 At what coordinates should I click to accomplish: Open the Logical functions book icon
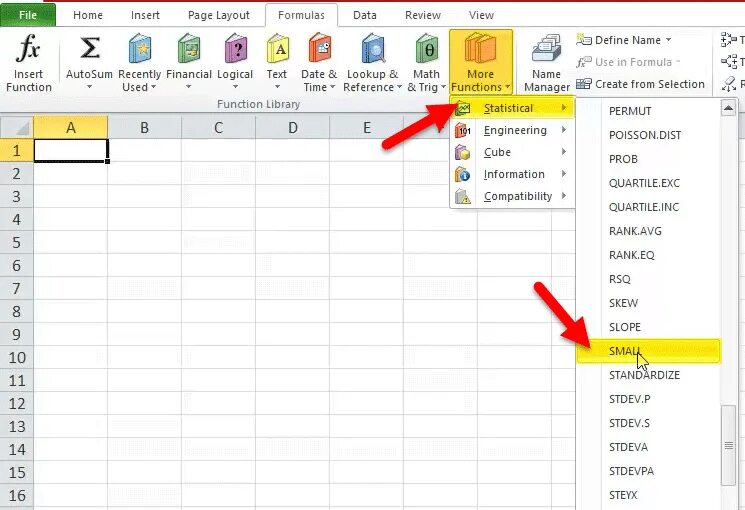[236, 48]
